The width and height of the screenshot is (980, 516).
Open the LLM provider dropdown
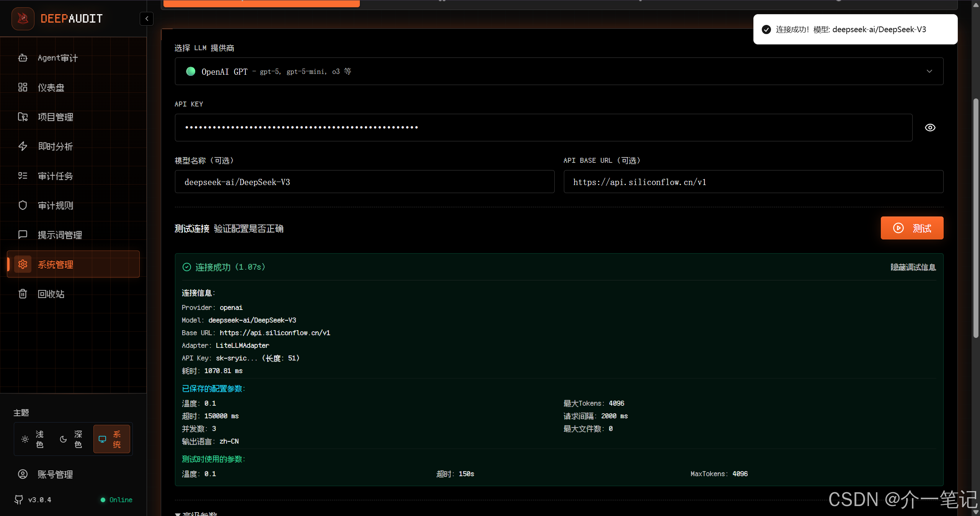(559, 72)
